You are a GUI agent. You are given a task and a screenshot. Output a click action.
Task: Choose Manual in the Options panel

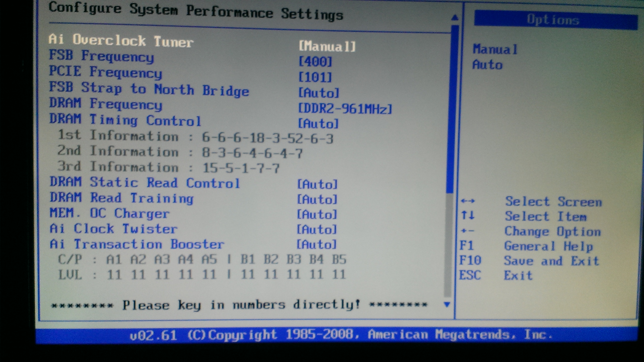point(495,49)
